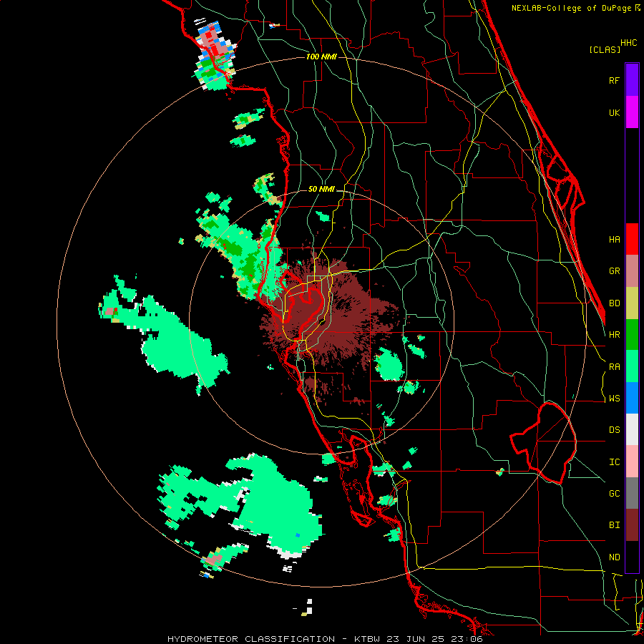Click the red HA legend color block
Screen dimensions: 644x644
[x=632, y=239]
